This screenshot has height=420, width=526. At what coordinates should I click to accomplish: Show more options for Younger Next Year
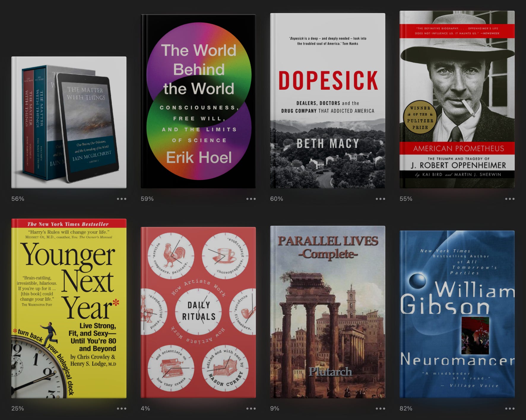(122, 408)
